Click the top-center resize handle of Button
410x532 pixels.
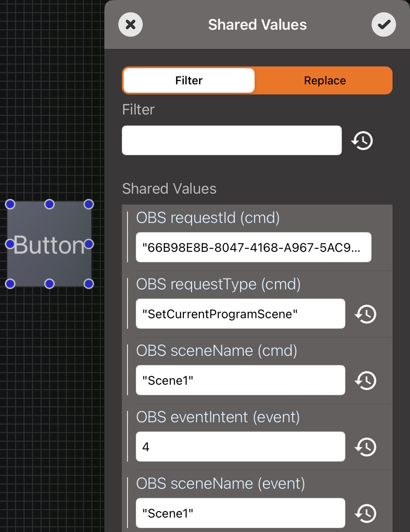[49, 204]
